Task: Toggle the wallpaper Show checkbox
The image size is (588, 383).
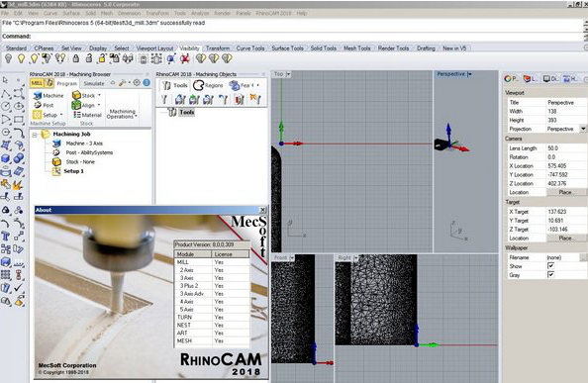Action: pos(550,266)
